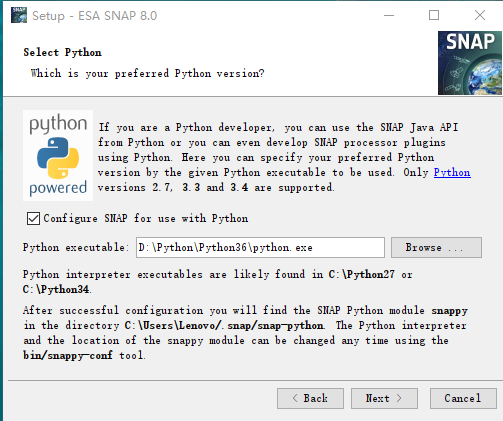Screen dimensions: 503x421
Task: Uncheck the Configure SNAP for Python checkbox
Action: point(33,219)
